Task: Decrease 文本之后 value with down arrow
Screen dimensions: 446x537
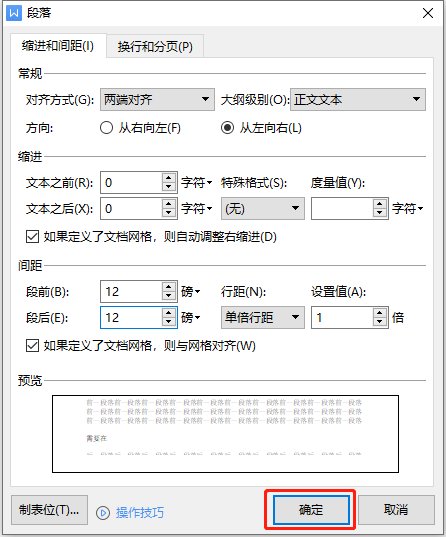Action: [x=169, y=213]
